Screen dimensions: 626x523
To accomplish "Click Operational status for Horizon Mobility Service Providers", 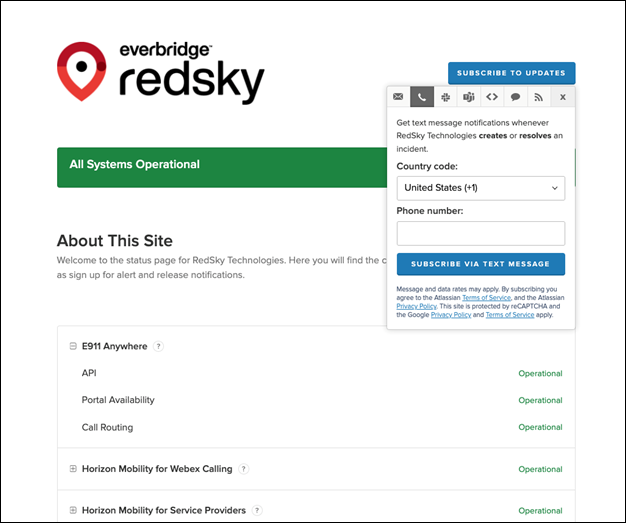I will pos(540,511).
